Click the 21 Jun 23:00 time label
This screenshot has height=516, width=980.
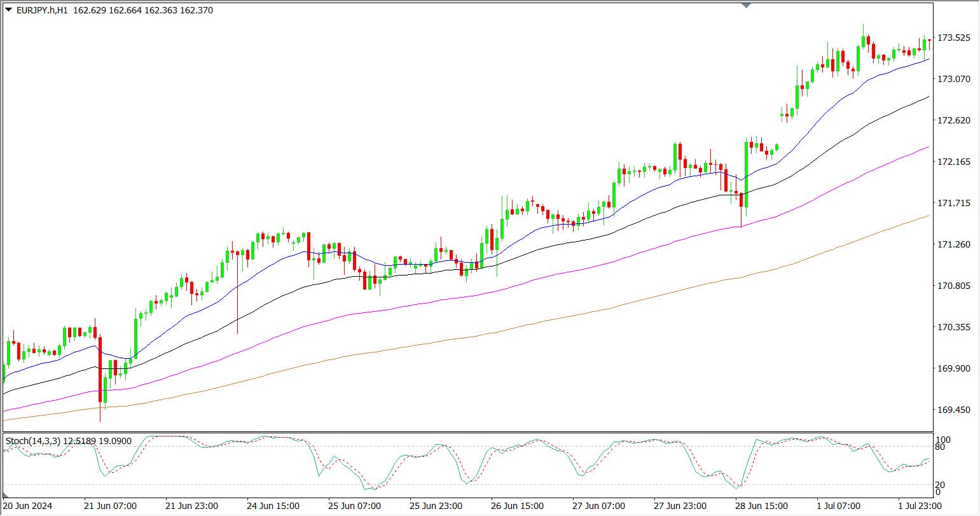pyautogui.click(x=192, y=506)
